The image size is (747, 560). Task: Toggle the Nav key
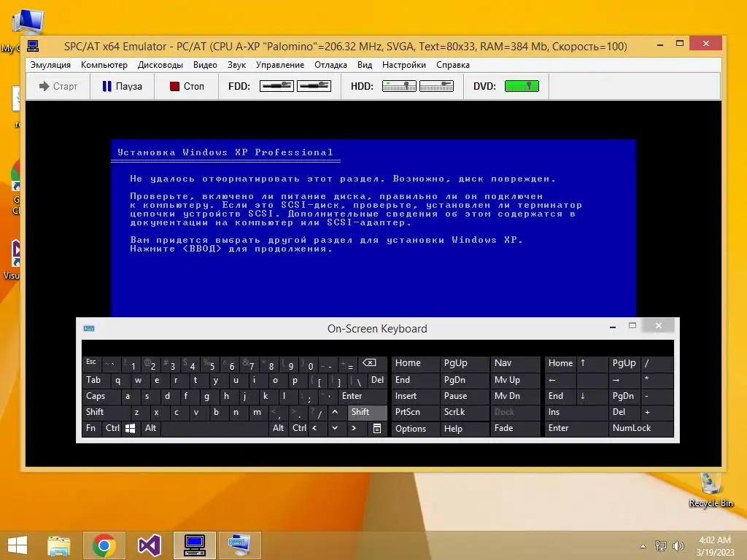coord(516,363)
